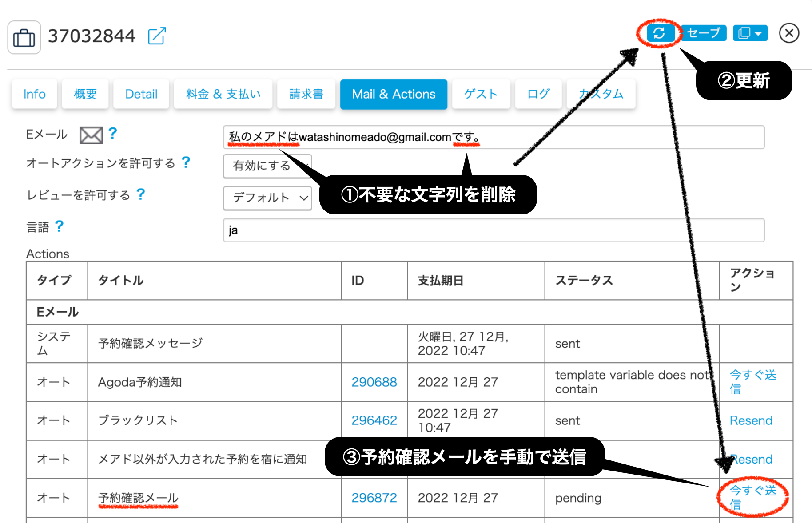This screenshot has width=812, height=523.
Task: Click the blue refresh icon button
Action: pos(659,33)
